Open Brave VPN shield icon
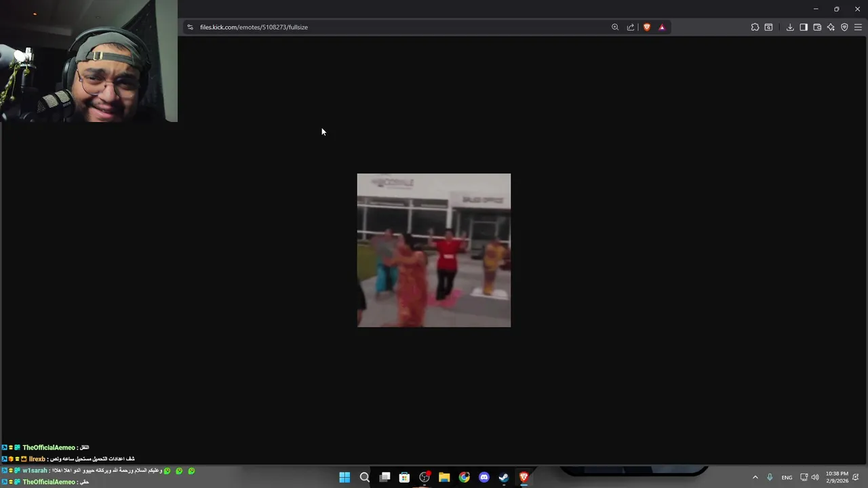Viewport: 868px width, 488px height. [x=844, y=27]
